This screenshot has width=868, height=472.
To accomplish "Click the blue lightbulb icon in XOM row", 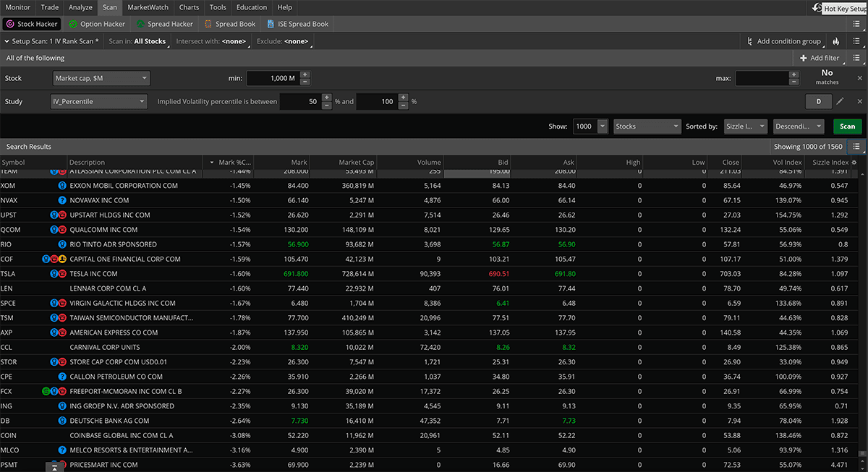I will tap(62, 186).
